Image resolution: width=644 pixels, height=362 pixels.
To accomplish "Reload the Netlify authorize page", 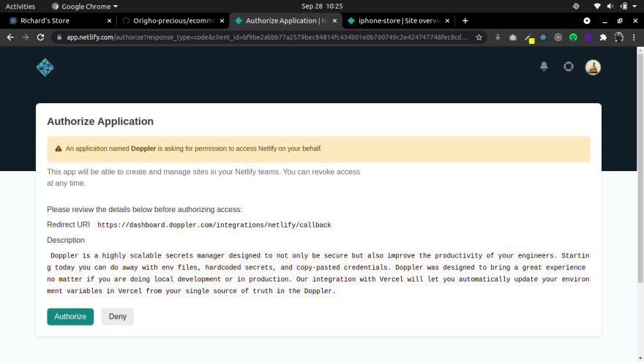I will (40, 37).
